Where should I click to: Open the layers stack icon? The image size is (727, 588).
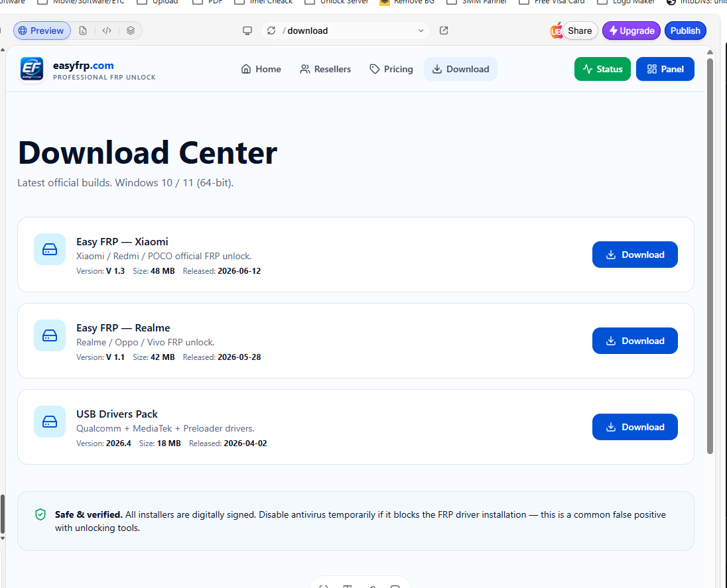(131, 30)
